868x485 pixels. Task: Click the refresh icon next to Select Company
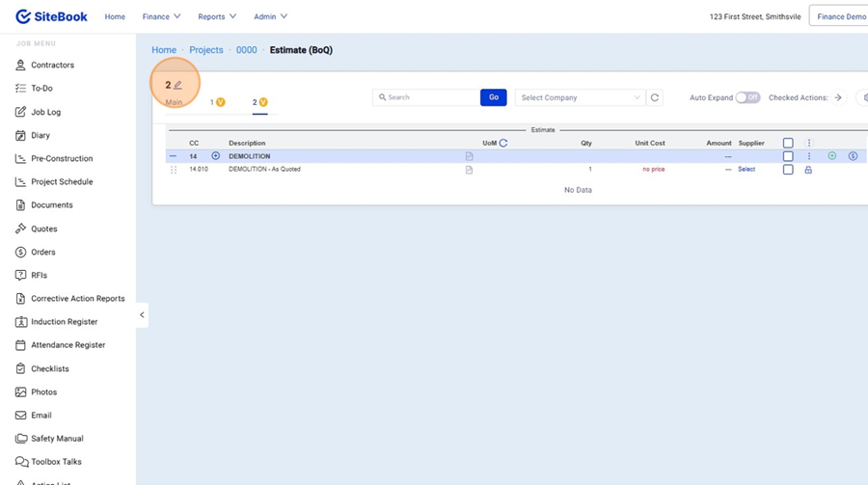pyautogui.click(x=656, y=97)
